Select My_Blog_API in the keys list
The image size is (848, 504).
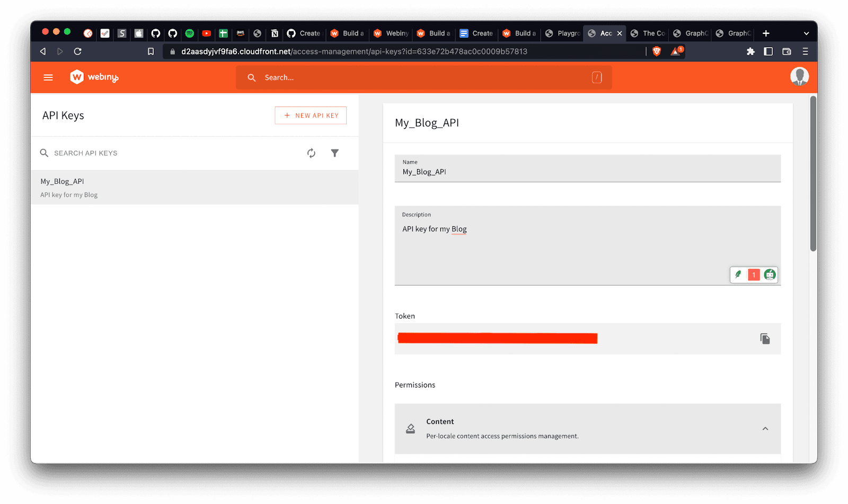pos(194,188)
